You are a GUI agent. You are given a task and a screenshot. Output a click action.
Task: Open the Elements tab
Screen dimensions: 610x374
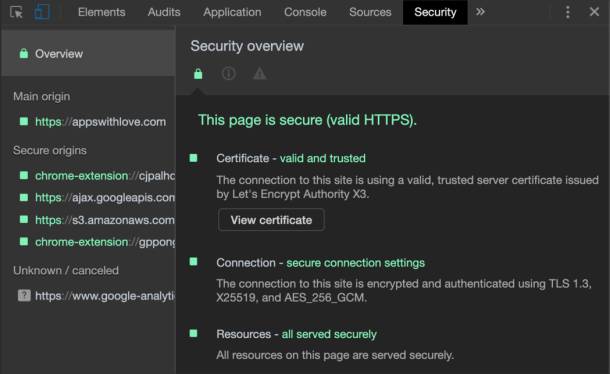(x=102, y=12)
